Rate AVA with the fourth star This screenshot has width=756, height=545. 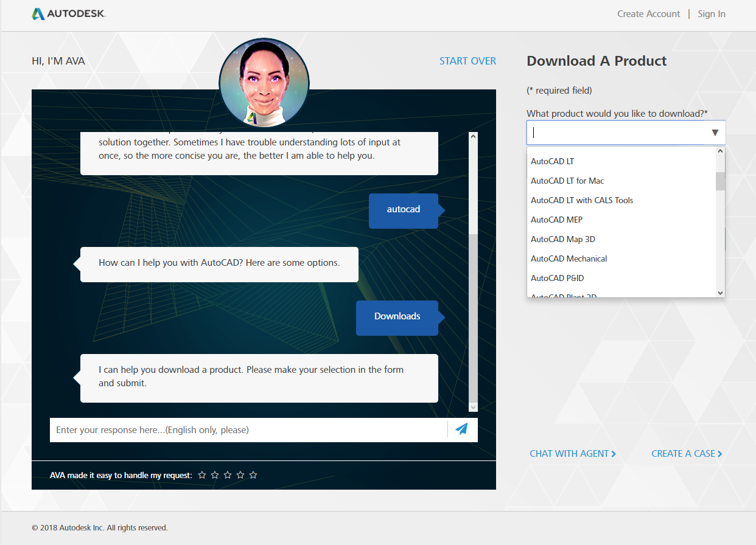pyautogui.click(x=240, y=475)
